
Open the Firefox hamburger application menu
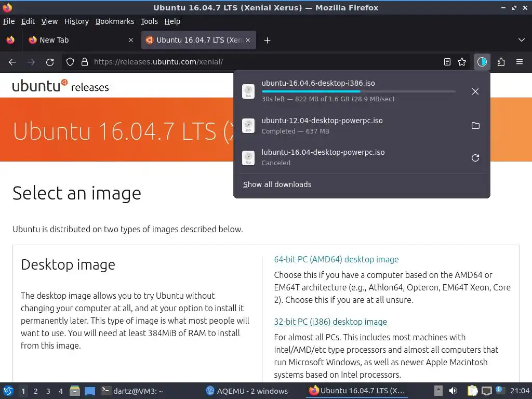519,62
